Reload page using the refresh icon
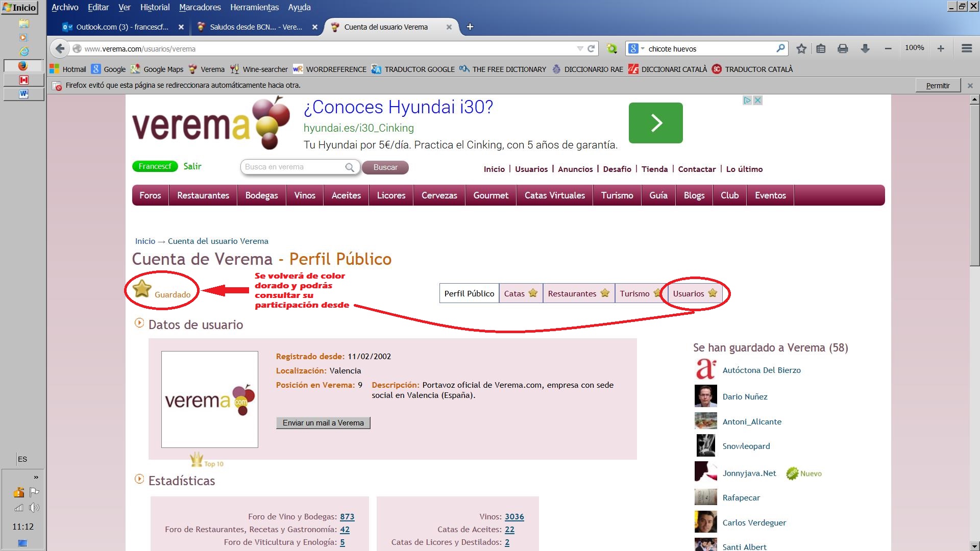 [591, 48]
